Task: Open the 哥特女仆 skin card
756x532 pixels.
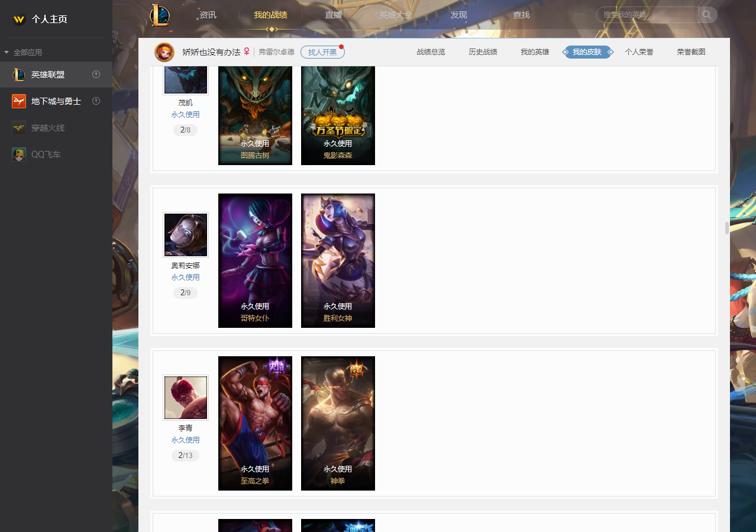Action: [x=255, y=260]
